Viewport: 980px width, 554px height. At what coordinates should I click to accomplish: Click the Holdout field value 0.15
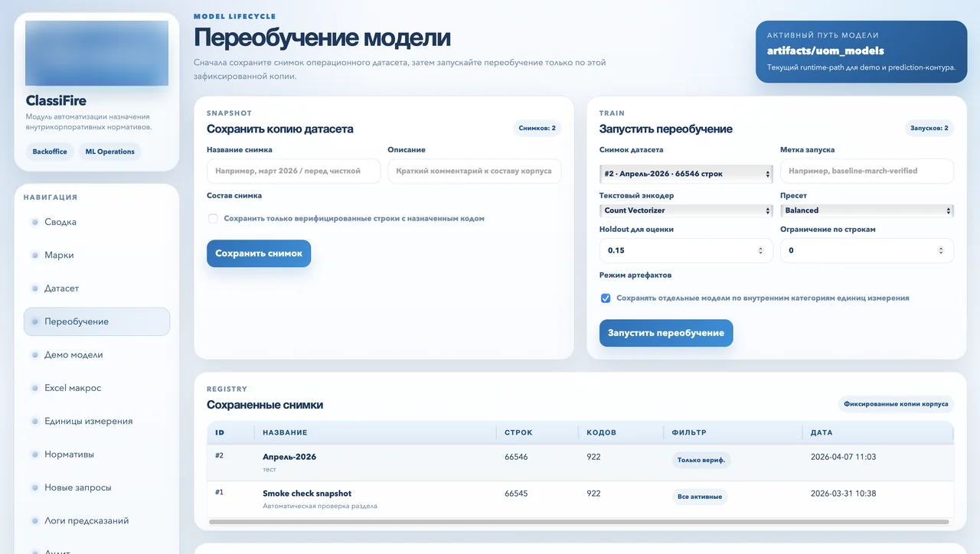[616, 250]
